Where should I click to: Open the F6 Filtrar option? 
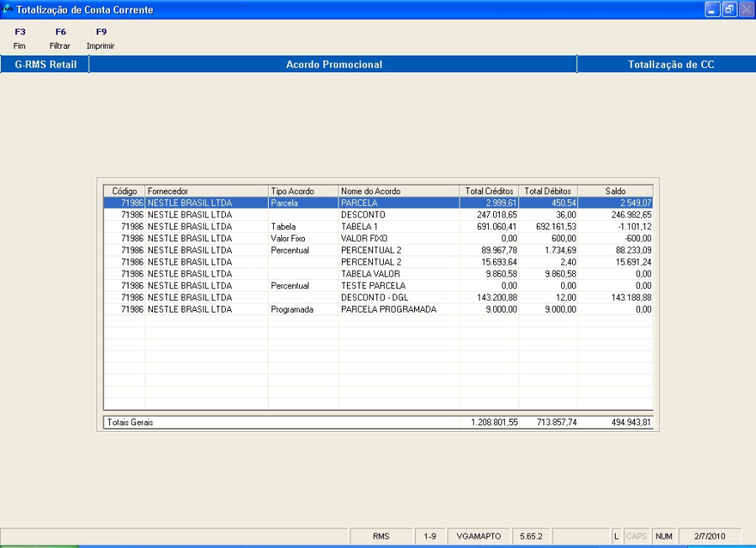[60, 39]
